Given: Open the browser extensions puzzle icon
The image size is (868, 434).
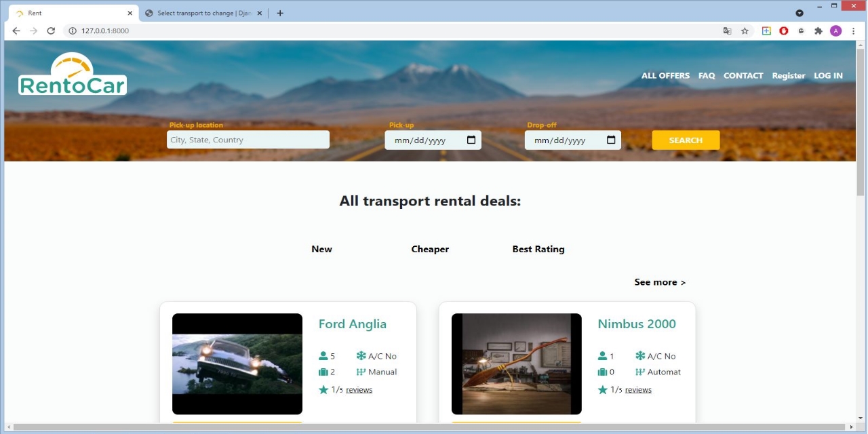Looking at the screenshot, I should click(x=818, y=31).
